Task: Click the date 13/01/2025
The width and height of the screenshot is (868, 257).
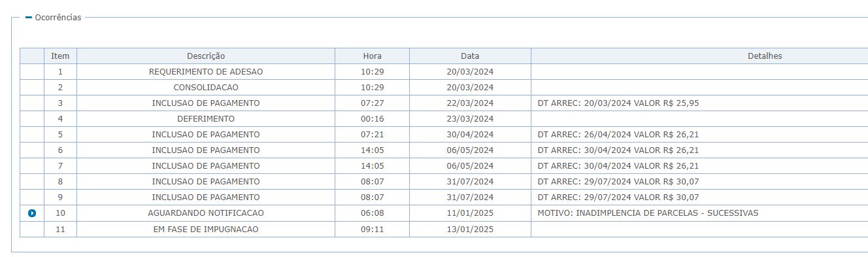Action: click(x=470, y=229)
